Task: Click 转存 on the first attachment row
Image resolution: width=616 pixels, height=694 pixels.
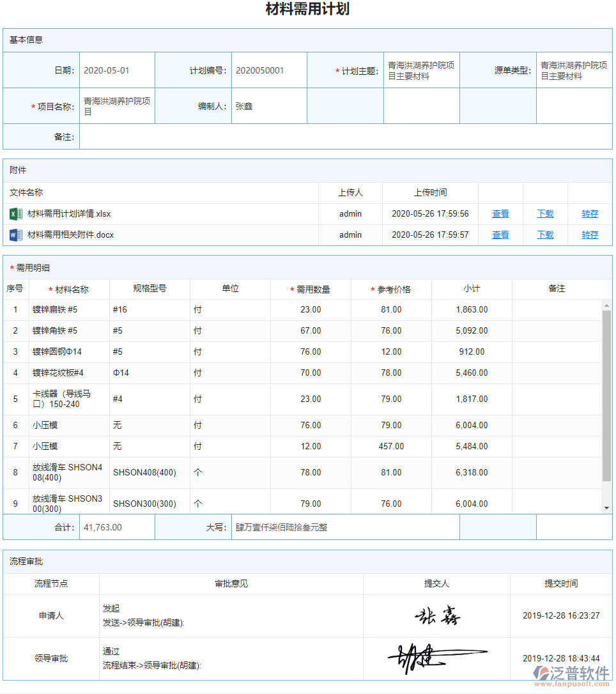Action: (589, 213)
